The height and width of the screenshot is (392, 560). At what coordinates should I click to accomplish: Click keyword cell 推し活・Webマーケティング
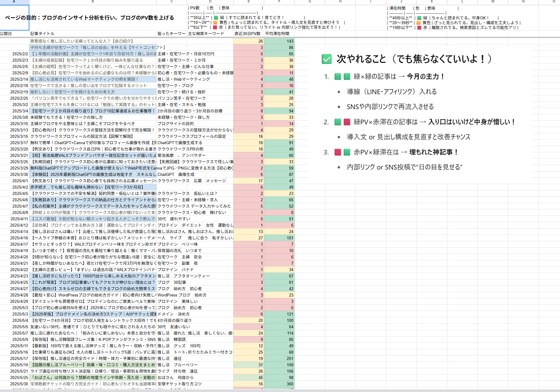pos(172,79)
